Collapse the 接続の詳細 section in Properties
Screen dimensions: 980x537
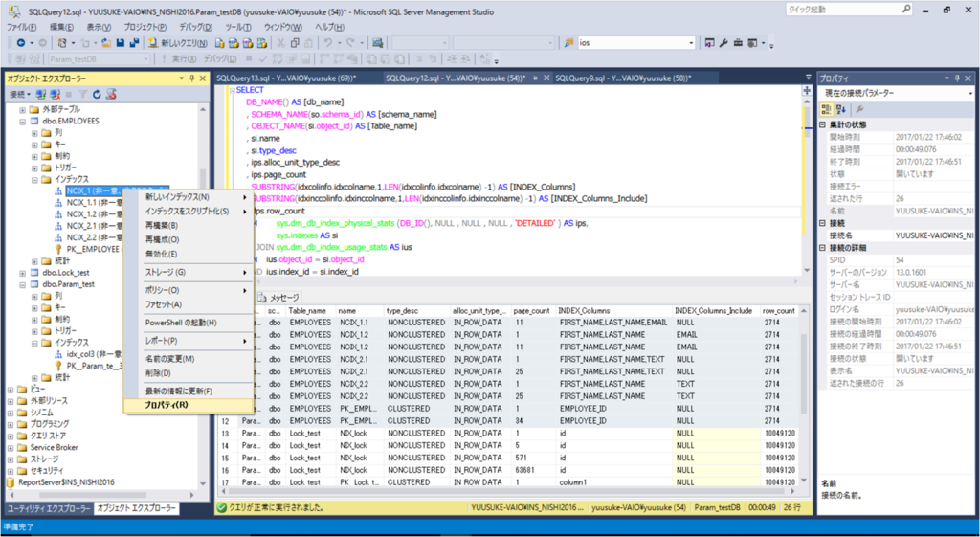(822, 248)
